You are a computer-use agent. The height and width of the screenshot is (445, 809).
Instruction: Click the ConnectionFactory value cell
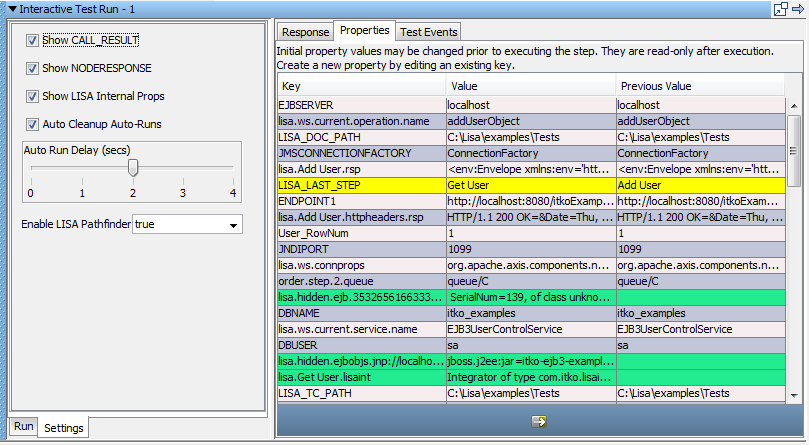click(531, 153)
